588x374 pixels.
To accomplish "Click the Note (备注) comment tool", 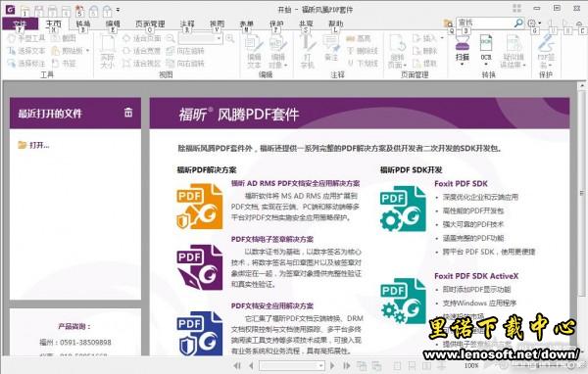I will click(x=331, y=49).
